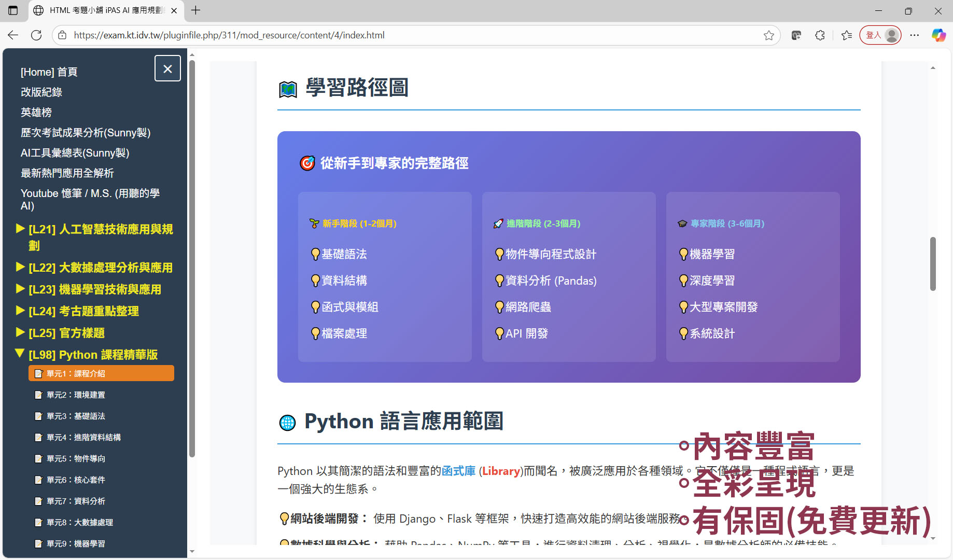
Task: Expand the [L25] 官方樣題 section
Action: point(66,333)
